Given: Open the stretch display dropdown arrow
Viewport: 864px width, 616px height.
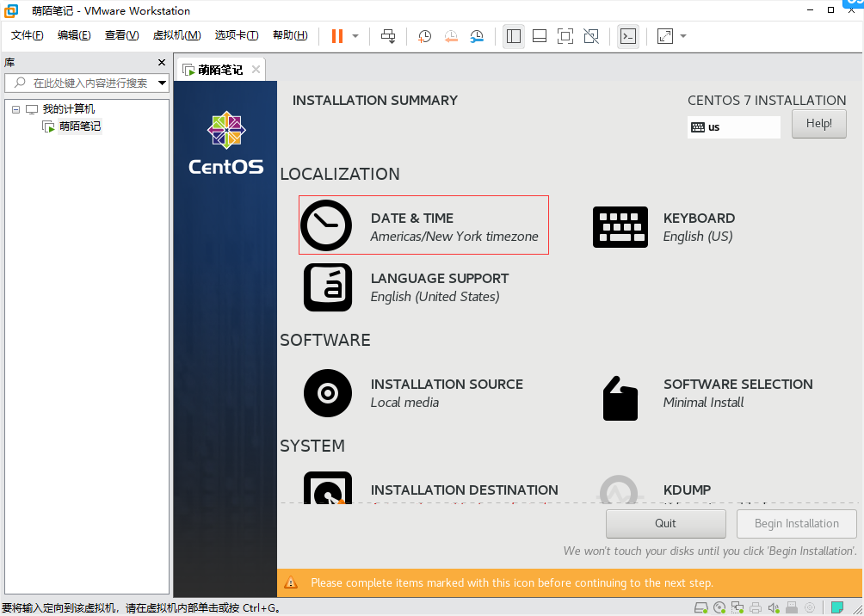Looking at the screenshot, I should tap(683, 36).
